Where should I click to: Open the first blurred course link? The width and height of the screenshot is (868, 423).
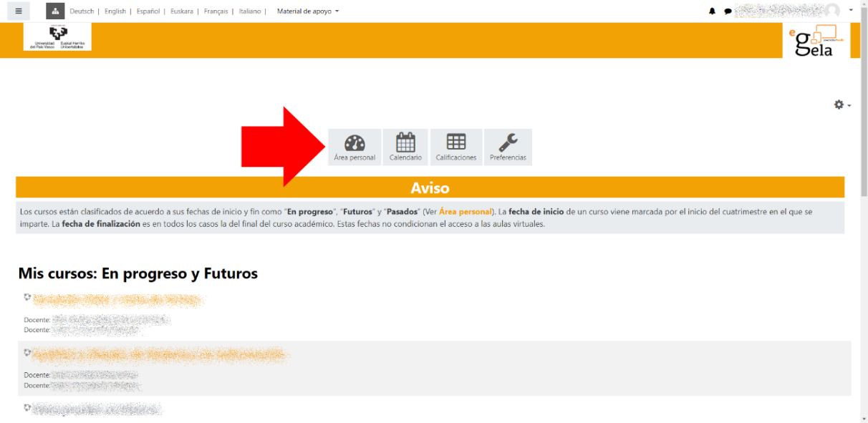pos(118,299)
